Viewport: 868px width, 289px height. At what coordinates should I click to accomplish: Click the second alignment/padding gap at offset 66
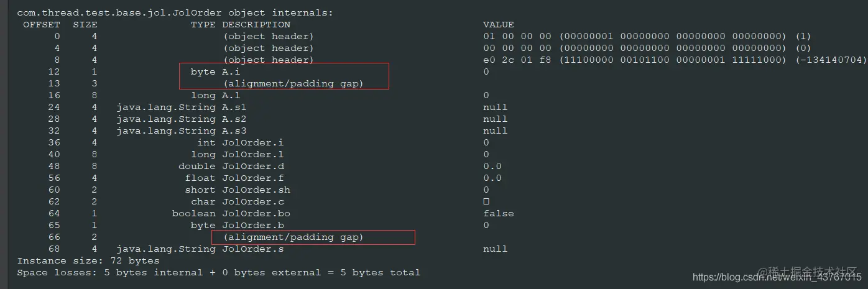(x=293, y=237)
